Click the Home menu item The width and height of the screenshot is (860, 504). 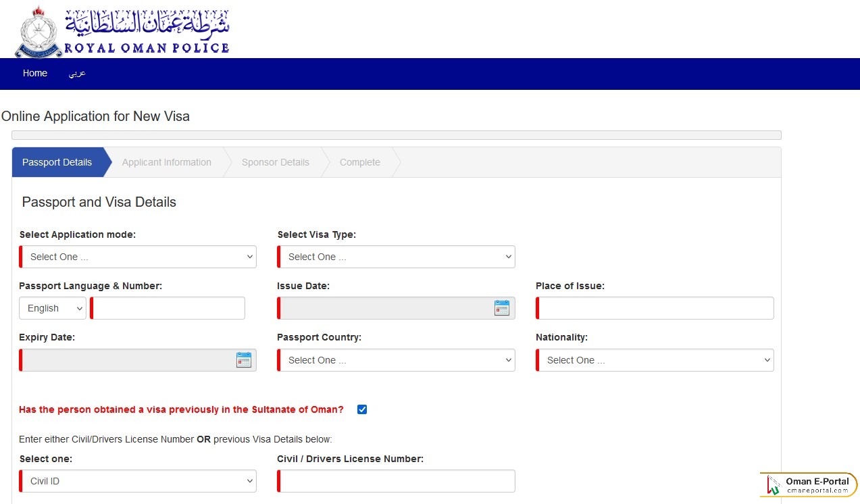click(34, 73)
